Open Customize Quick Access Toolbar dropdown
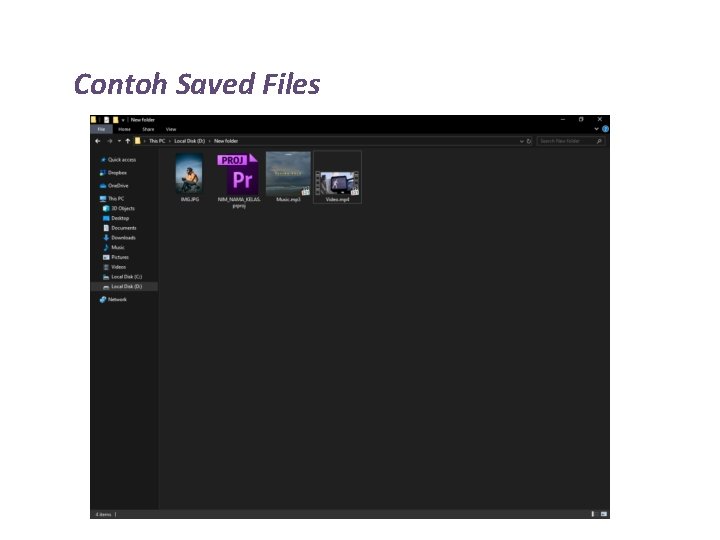The height and width of the screenshot is (540, 720). pyautogui.click(x=123, y=120)
